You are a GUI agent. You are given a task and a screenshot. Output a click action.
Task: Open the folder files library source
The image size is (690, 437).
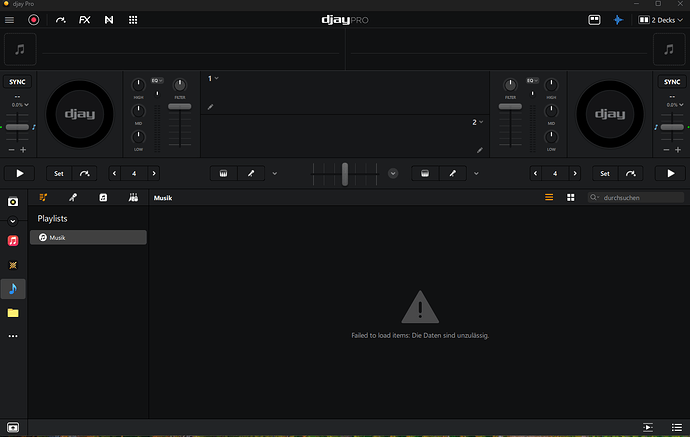[x=13, y=313]
